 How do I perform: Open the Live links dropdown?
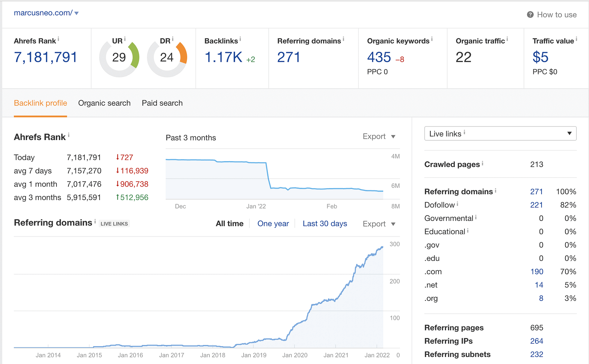[500, 134]
